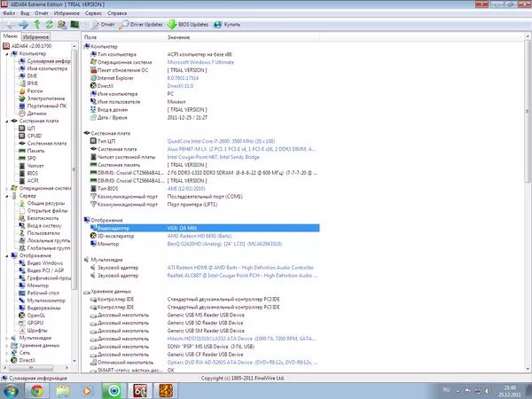
Task: Collapse the Системная плата tree node
Action: (x=7, y=121)
